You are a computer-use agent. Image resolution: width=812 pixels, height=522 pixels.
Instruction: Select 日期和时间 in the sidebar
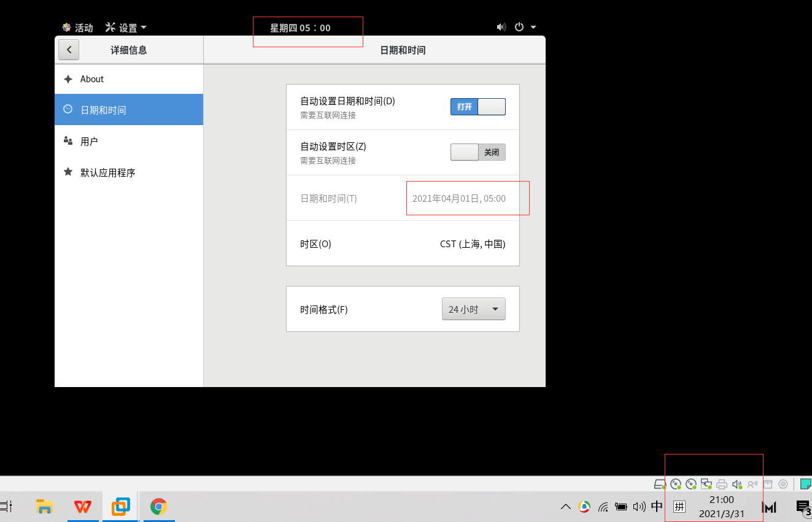click(129, 110)
